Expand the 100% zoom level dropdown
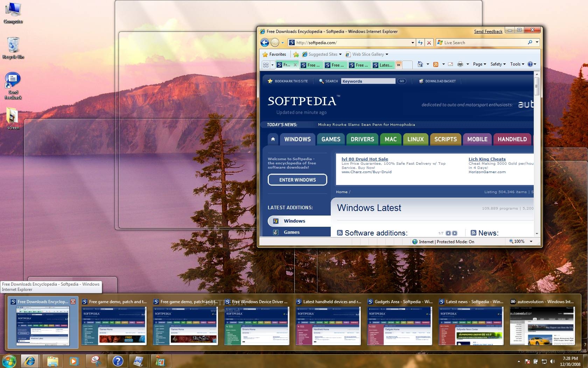 coord(531,241)
